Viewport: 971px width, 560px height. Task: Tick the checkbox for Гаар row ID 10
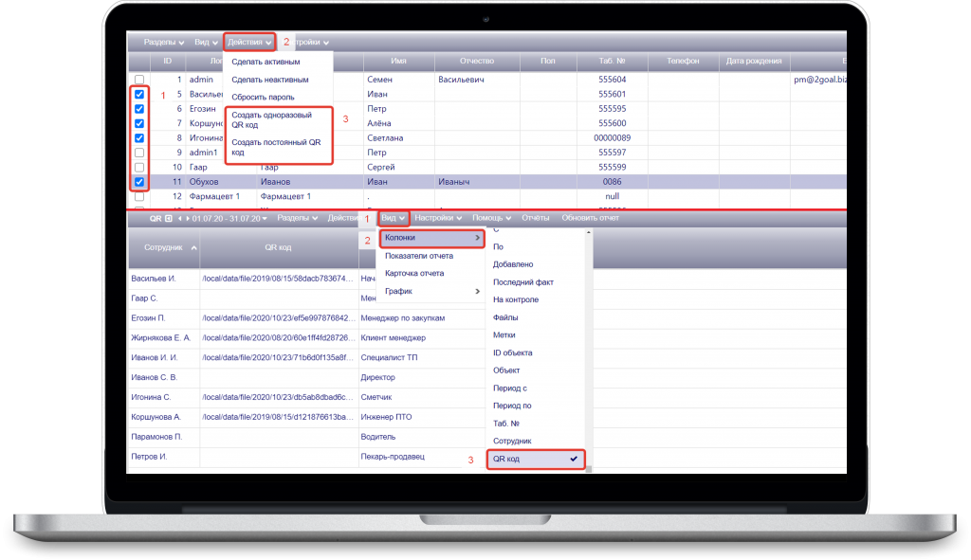[139, 167]
